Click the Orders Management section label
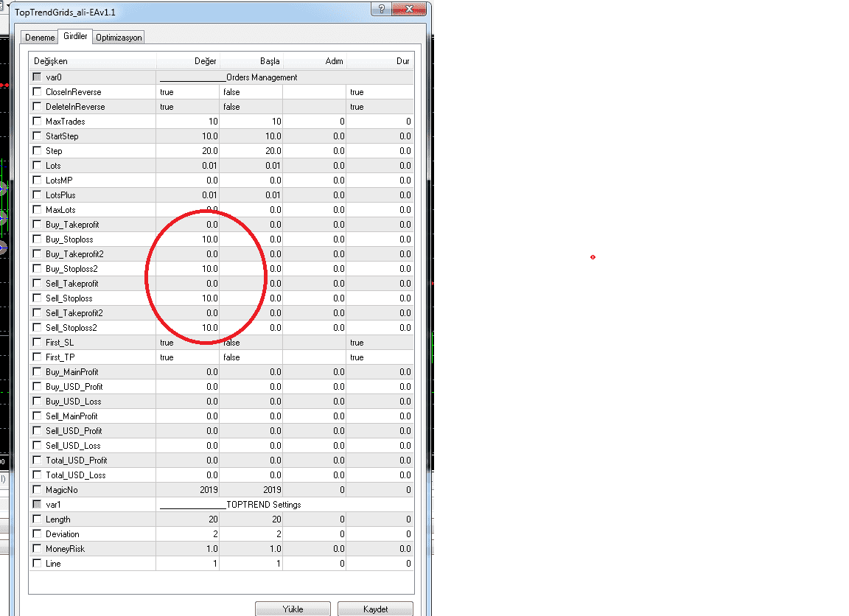849x616 pixels. pyautogui.click(x=262, y=77)
